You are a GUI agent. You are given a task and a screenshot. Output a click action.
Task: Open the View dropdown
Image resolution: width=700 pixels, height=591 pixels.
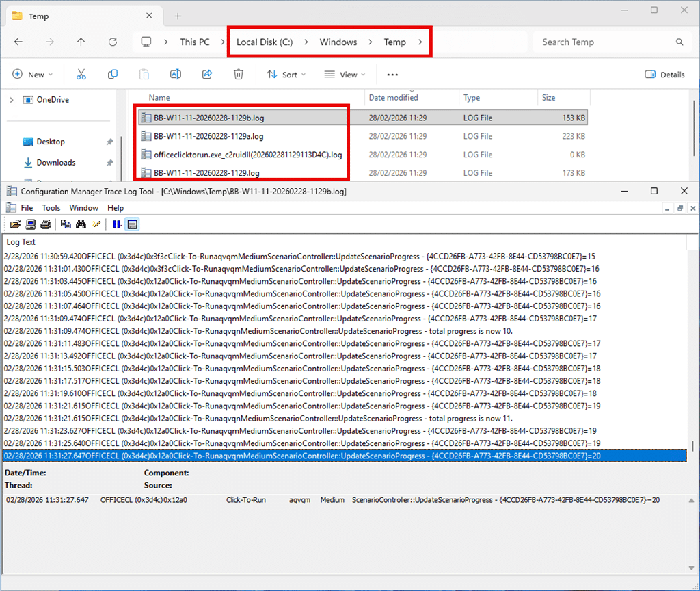click(x=345, y=75)
